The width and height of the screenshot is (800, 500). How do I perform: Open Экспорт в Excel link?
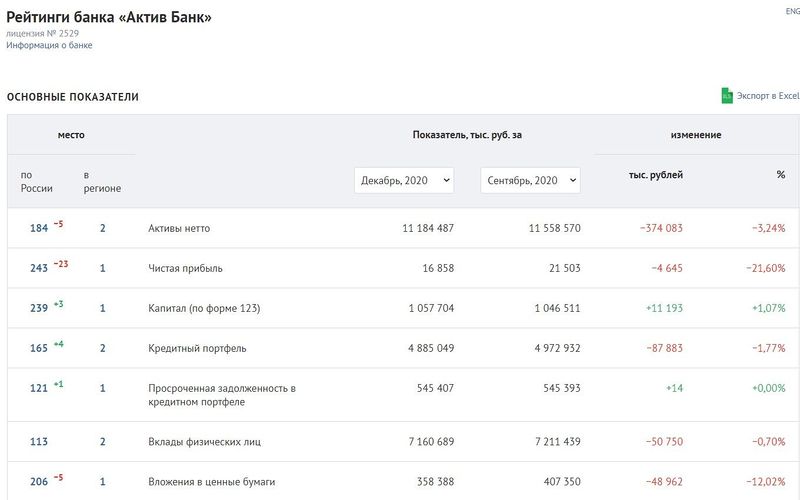(x=768, y=95)
